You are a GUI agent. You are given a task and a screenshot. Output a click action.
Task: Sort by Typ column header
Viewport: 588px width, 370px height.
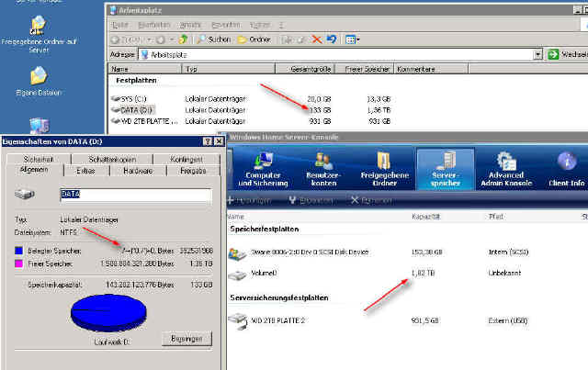[x=229, y=69]
